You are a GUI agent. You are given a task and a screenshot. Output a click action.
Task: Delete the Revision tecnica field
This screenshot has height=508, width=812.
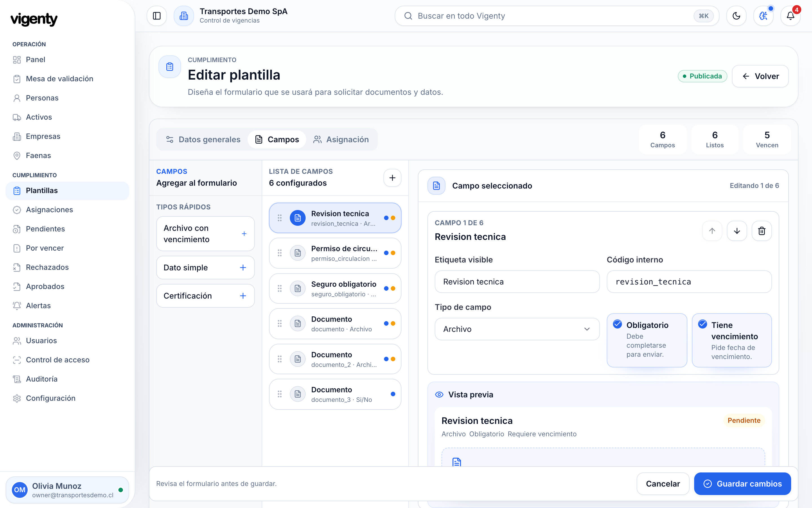[762, 231]
